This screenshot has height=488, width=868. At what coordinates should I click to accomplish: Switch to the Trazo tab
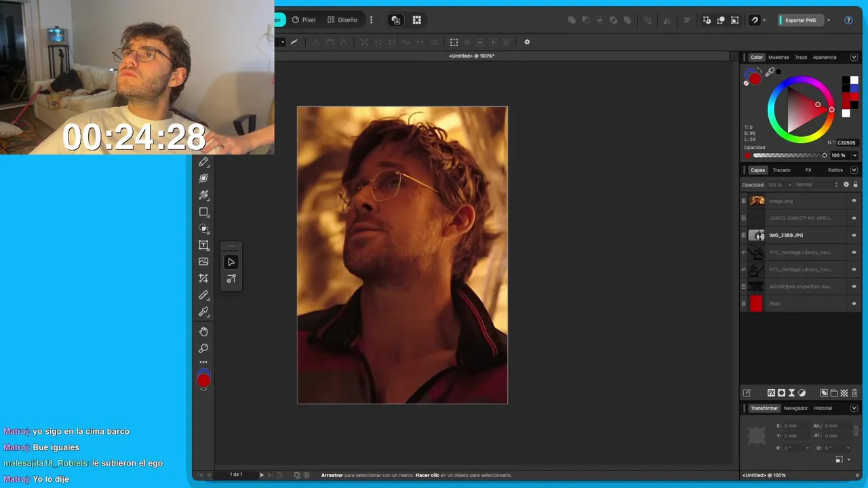pyautogui.click(x=801, y=58)
